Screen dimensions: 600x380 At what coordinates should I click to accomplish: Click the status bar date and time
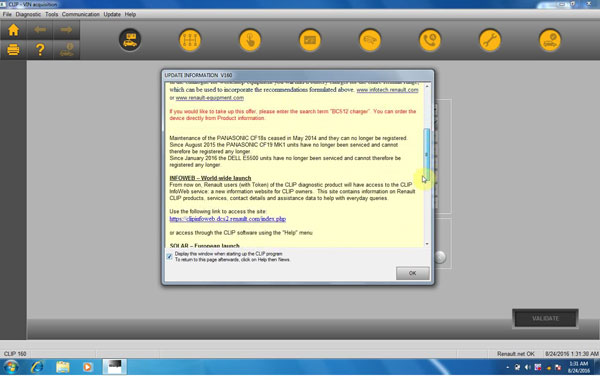coord(572,354)
